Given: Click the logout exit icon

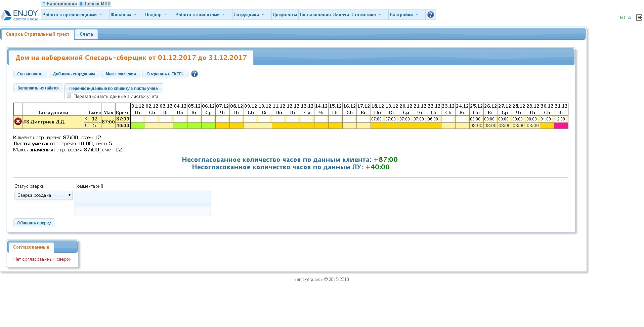Looking at the screenshot, I should point(639,17).
